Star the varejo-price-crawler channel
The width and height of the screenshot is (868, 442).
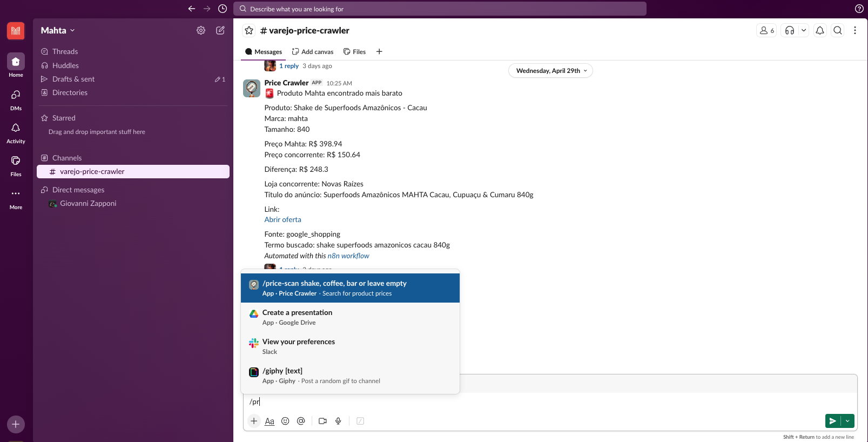click(249, 30)
